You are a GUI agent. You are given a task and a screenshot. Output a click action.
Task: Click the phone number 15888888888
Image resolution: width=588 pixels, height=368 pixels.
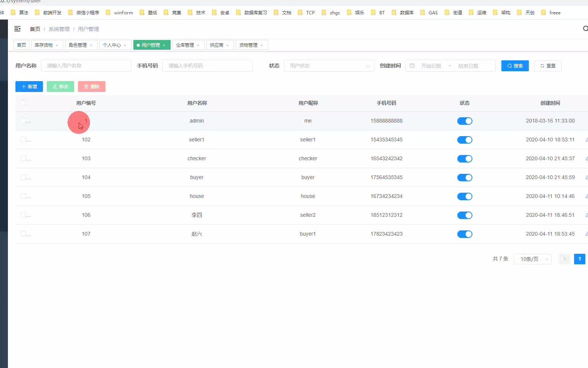[x=386, y=121]
